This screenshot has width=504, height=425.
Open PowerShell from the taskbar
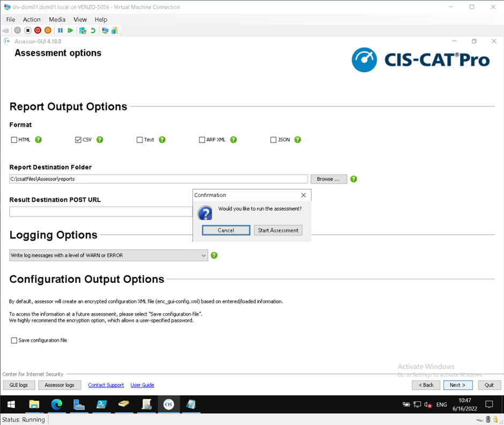(101, 405)
